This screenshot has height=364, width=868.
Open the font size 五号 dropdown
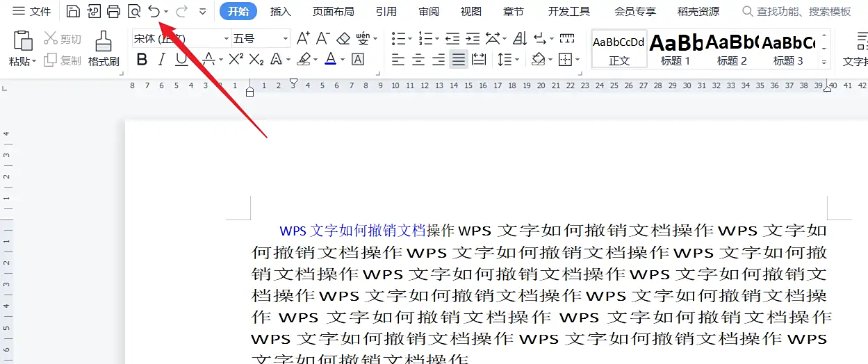click(x=286, y=39)
